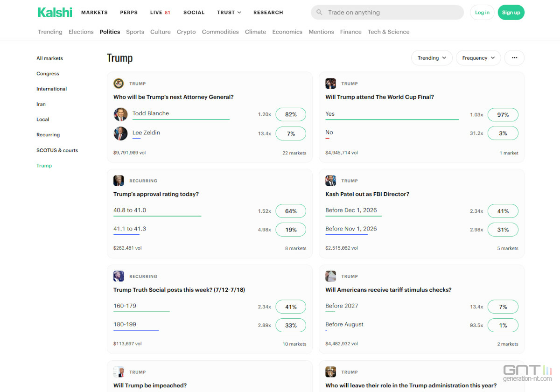The height and width of the screenshot is (392, 560).
Task: Switch to the Economics category tab
Action: tap(287, 32)
